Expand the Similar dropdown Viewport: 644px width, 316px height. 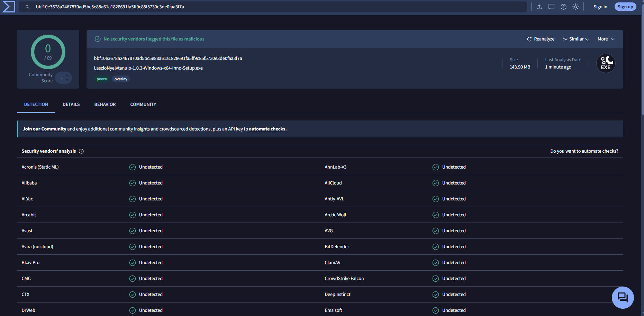(576, 39)
